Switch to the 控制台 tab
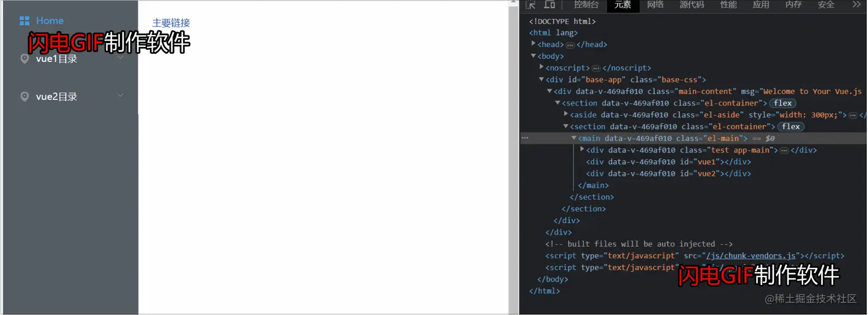868x315 pixels. (x=586, y=5)
